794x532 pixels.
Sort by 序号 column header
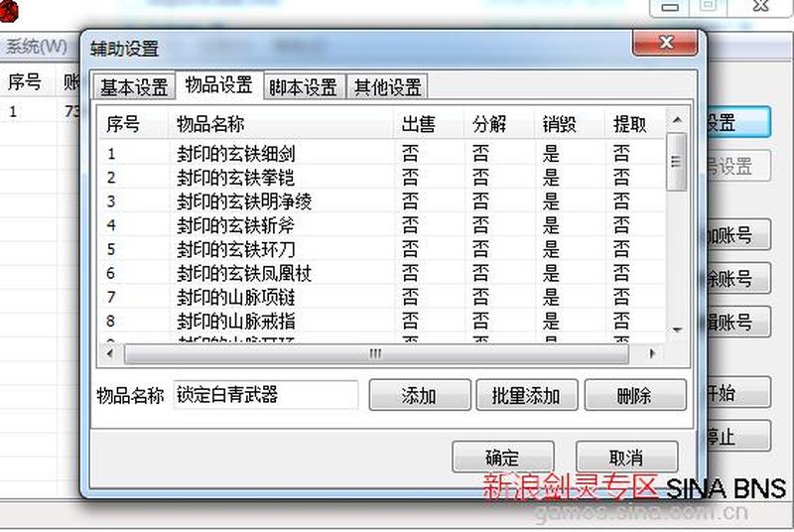point(133,123)
